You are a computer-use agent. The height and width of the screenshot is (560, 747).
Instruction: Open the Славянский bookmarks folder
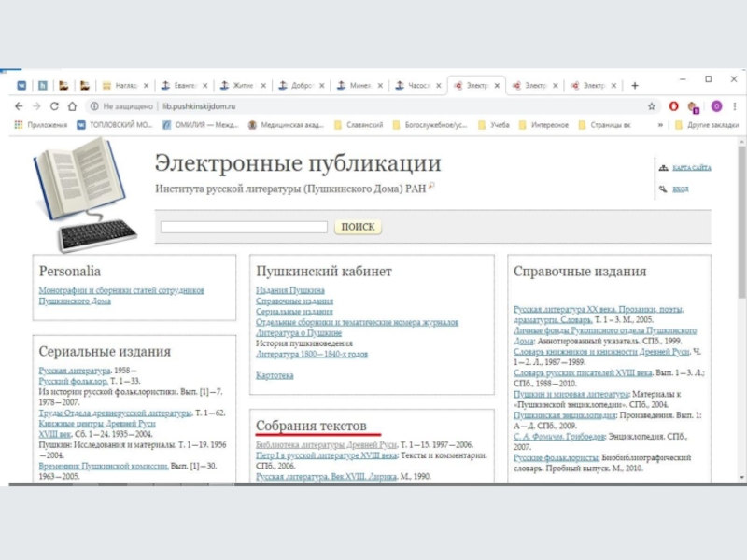[x=359, y=125]
